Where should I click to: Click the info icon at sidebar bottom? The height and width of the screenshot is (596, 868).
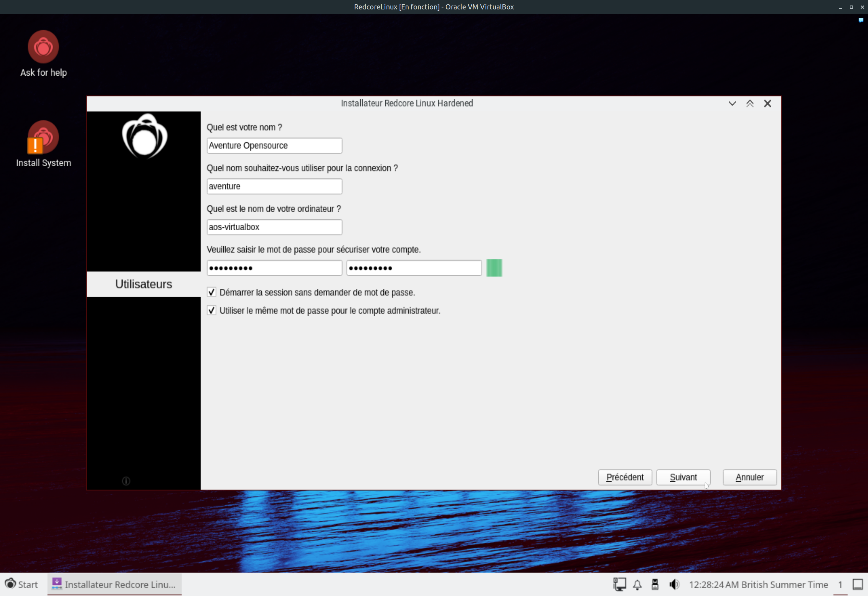126,481
